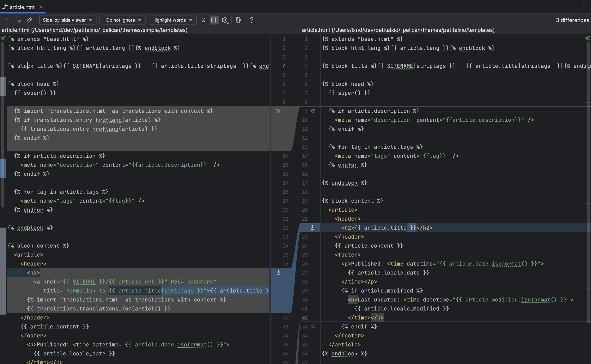
Task: Click right pane "<p>Last updated:" line
Action: coord(460,299)
